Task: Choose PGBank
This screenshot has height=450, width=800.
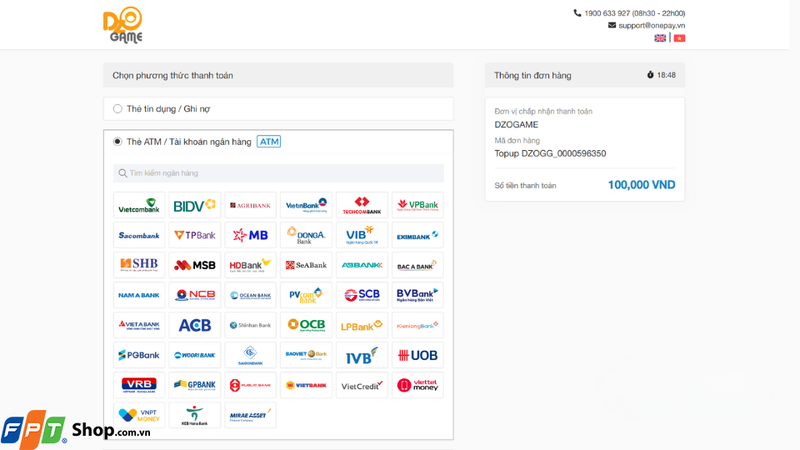Action: coord(139,355)
